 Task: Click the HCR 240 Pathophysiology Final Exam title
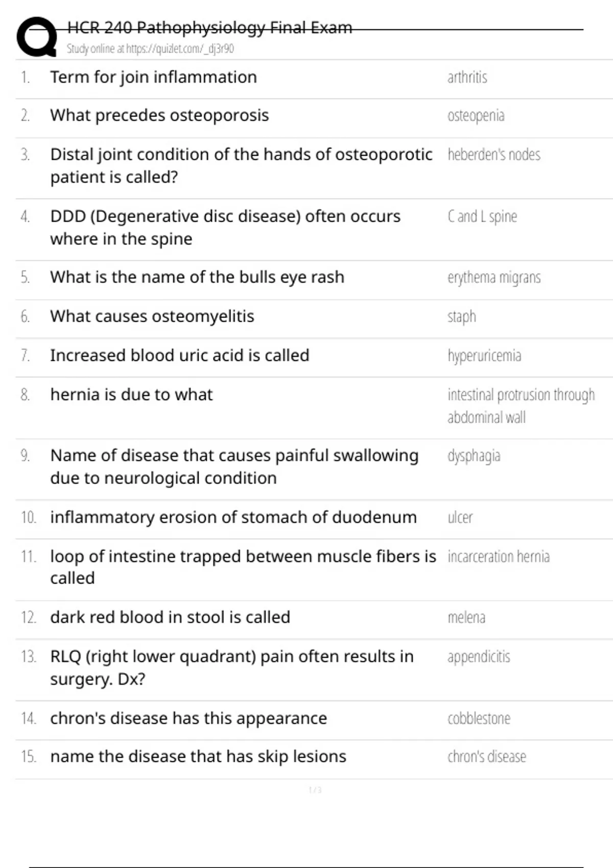(209, 27)
